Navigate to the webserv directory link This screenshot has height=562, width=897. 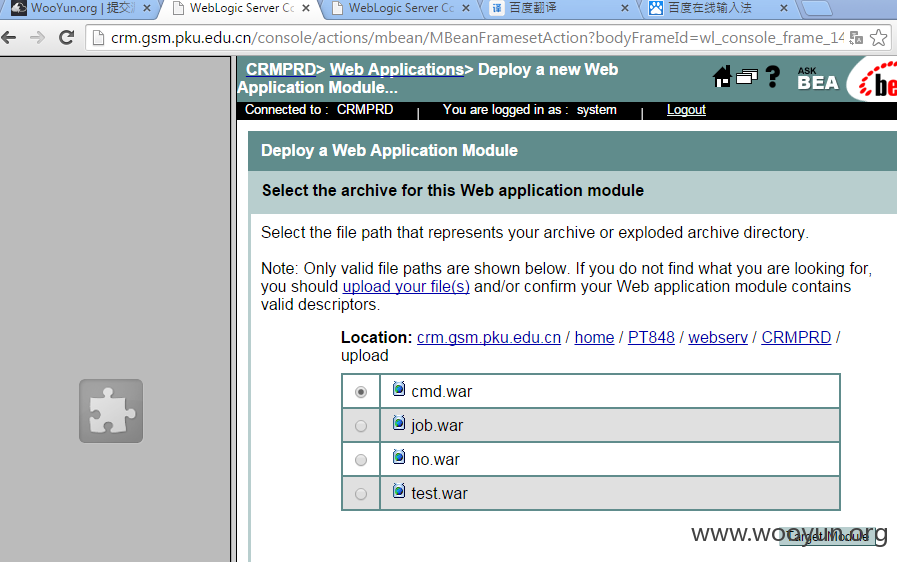(x=718, y=338)
